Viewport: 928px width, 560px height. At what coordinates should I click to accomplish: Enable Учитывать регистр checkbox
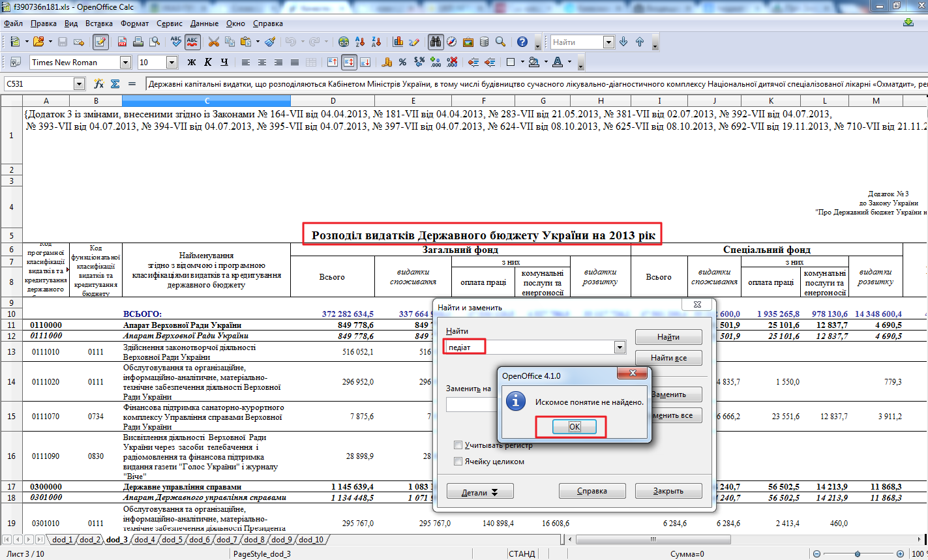click(x=458, y=445)
